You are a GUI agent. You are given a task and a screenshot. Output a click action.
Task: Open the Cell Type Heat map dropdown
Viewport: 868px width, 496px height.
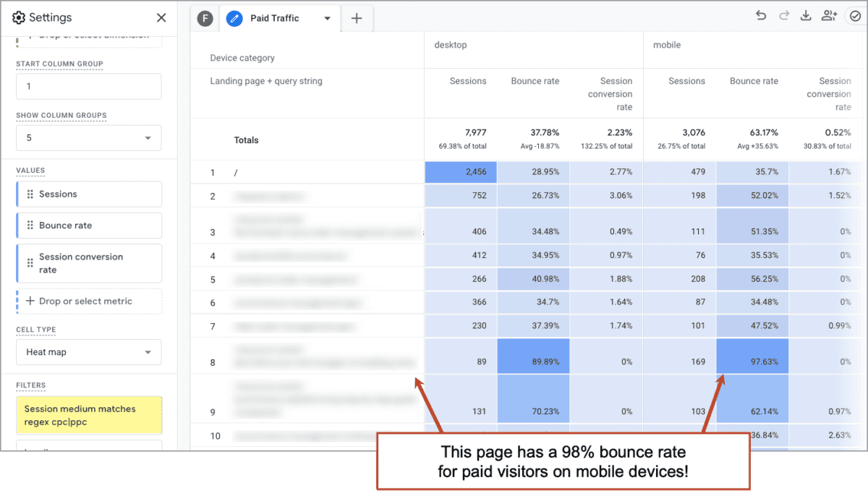88,351
